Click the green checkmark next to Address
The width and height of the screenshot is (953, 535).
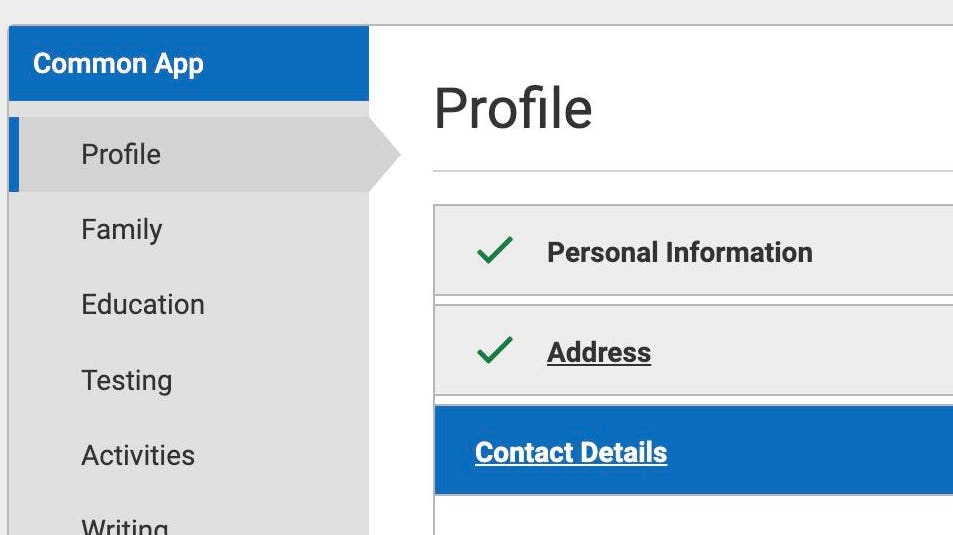coord(495,351)
